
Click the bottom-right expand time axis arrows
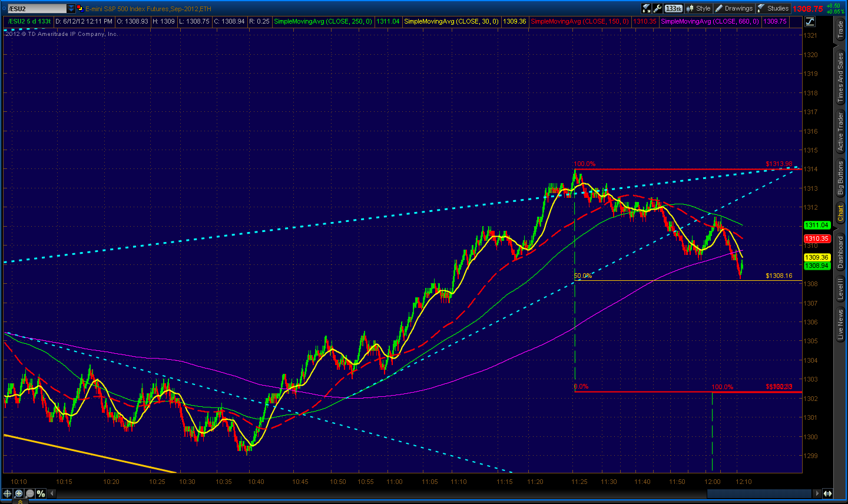coord(827,493)
